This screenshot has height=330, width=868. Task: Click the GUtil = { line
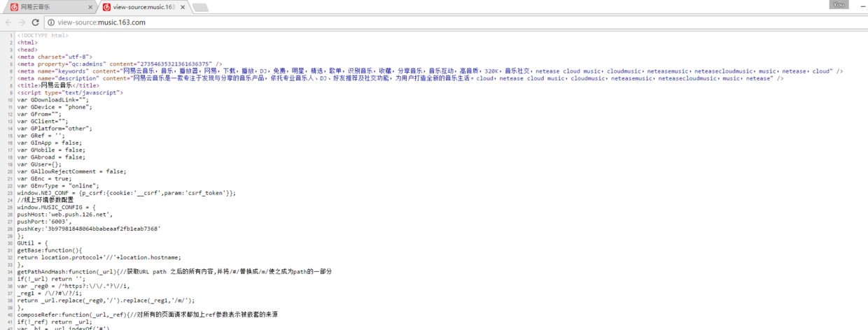click(x=32, y=243)
